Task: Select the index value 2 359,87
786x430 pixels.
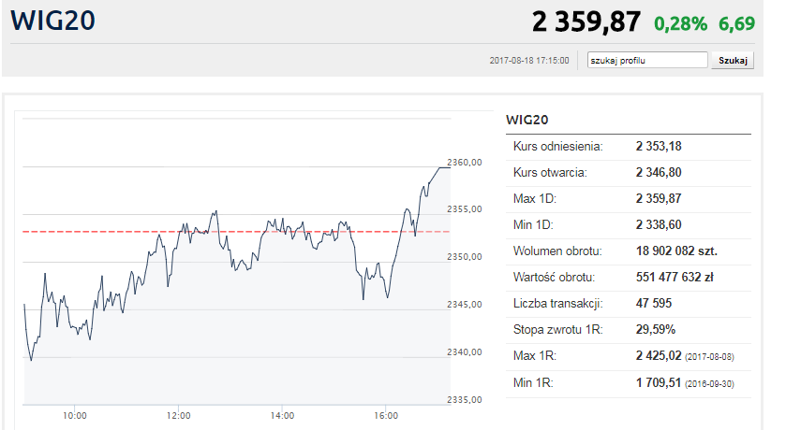Action: 586,22
